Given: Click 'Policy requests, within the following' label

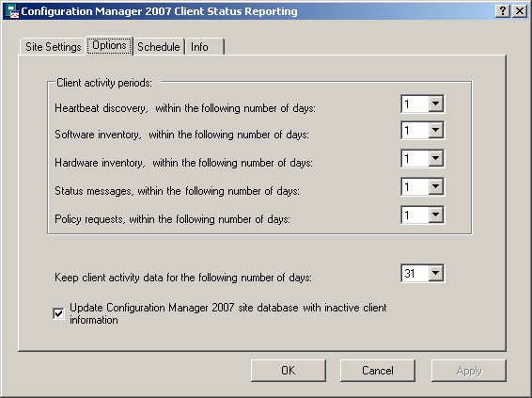Looking at the screenshot, I should click(x=172, y=219).
